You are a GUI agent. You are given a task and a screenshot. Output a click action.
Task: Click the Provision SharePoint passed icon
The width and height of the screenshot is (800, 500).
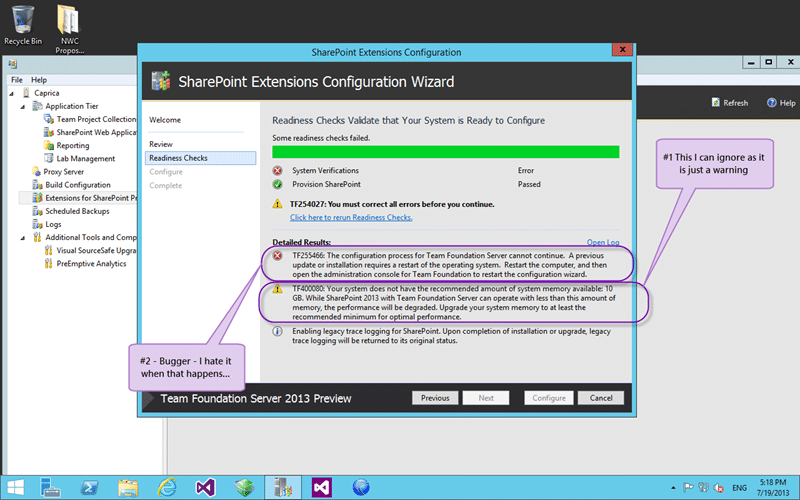coord(278,184)
